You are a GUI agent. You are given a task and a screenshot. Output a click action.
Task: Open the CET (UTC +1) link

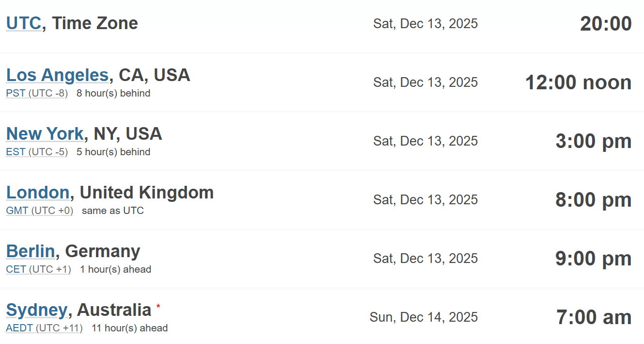pos(38,269)
